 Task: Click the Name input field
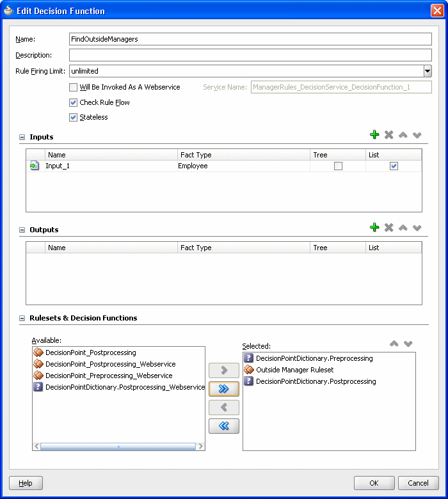click(x=250, y=39)
